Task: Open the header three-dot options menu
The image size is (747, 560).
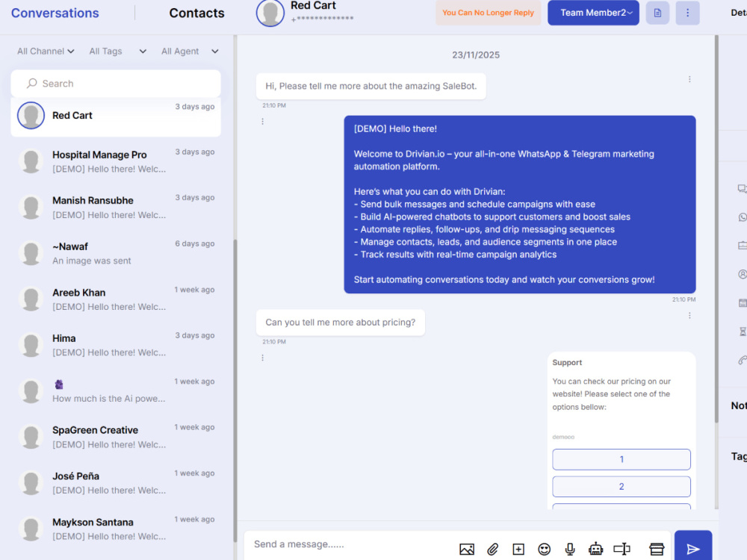Action: pyautogui.click(x=687, y=13)
